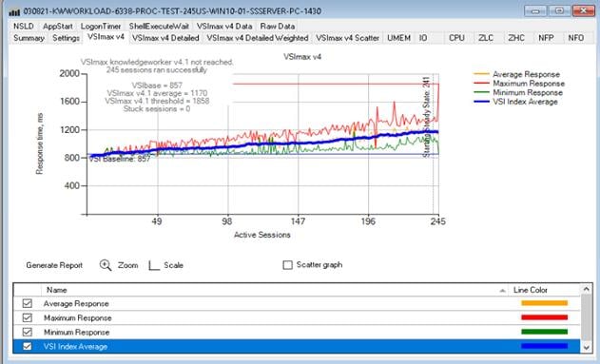The image size is (600, 364).
Task: Select the Minimum Response row name
Action: (x=76, y=332)
